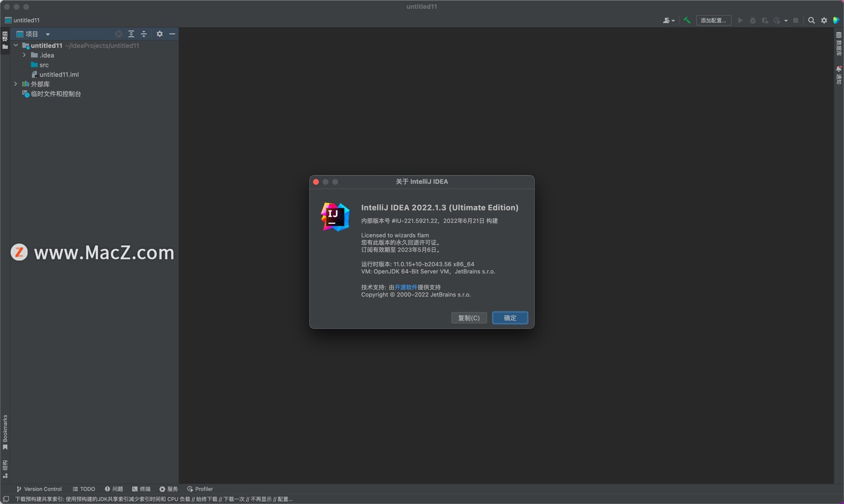Click the status bar shared indexes message
Image resolution: width=844 pixels, height=504 pixels.
coord(154,499)
